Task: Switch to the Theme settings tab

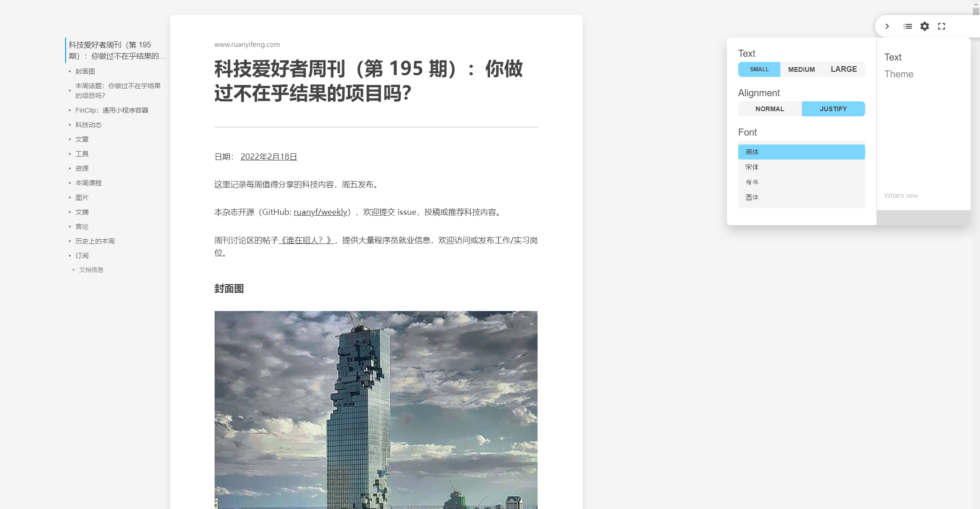Action: [x=898, y=74]
